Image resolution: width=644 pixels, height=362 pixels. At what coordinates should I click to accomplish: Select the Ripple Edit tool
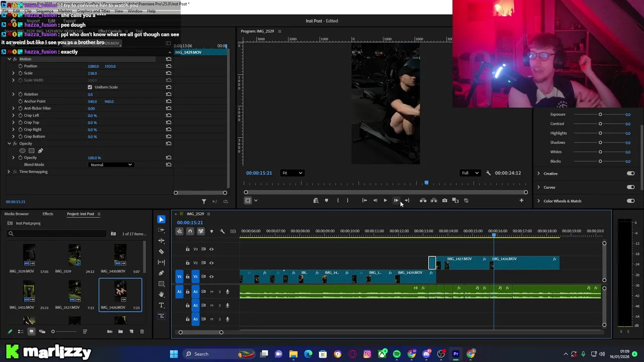coord(161,241)
